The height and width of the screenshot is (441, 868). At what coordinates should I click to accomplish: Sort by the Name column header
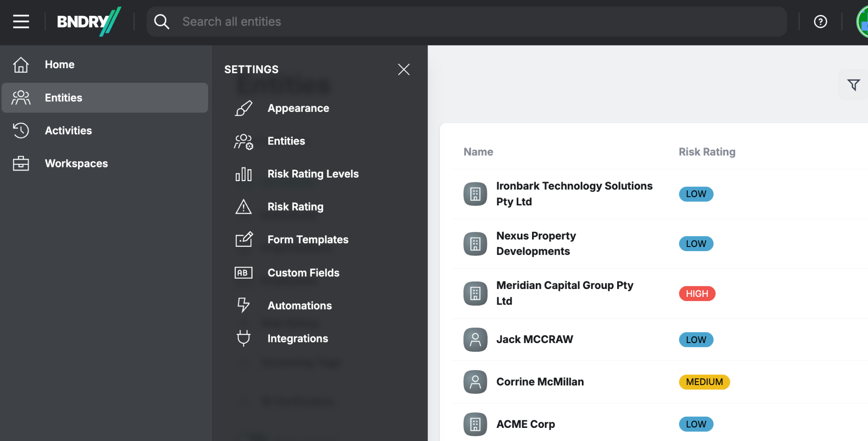pos(478,152)
